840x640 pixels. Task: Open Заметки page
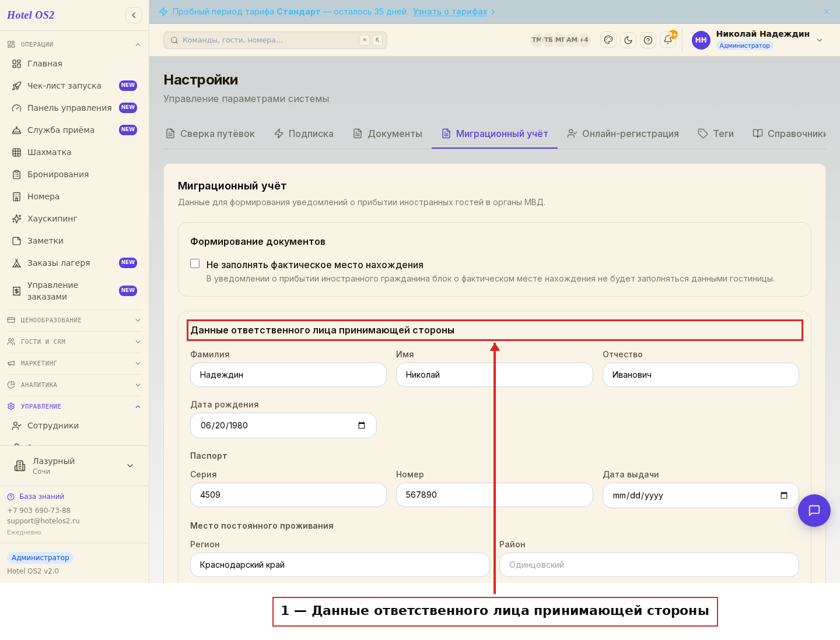point(75,241)
